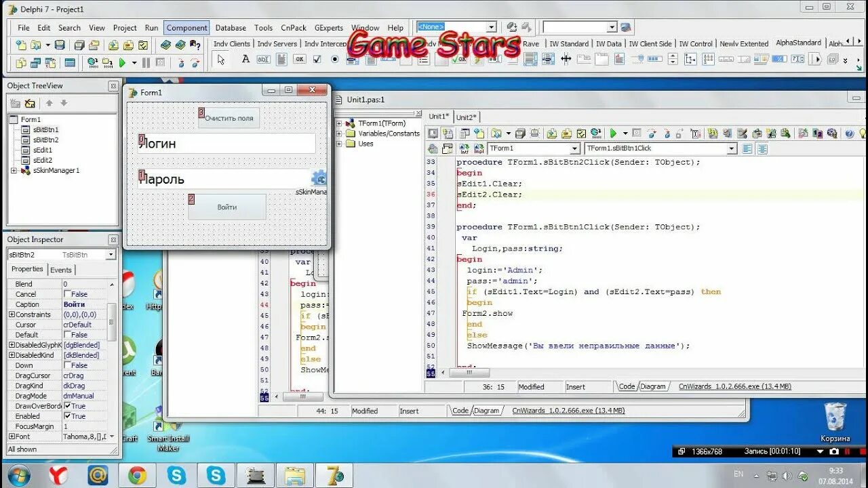The width and height of the screenshot is (868, 488).
Task: Click the Run (green play) icon in main toolbar
Action: (122, 63)
